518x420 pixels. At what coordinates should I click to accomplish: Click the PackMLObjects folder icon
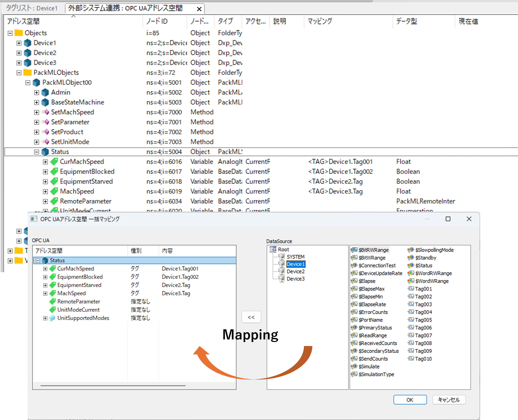click(x=28, y=73)
